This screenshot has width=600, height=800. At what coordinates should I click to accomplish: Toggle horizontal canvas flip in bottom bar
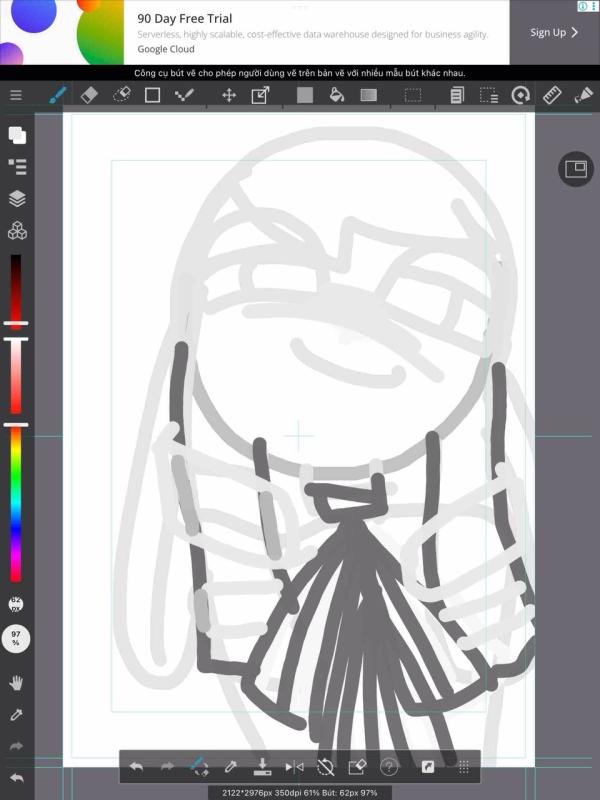pos(294,767)
